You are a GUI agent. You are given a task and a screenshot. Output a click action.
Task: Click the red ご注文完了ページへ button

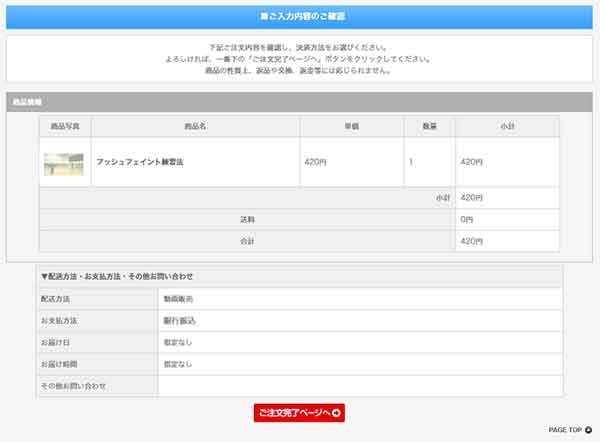coord(298,413)
